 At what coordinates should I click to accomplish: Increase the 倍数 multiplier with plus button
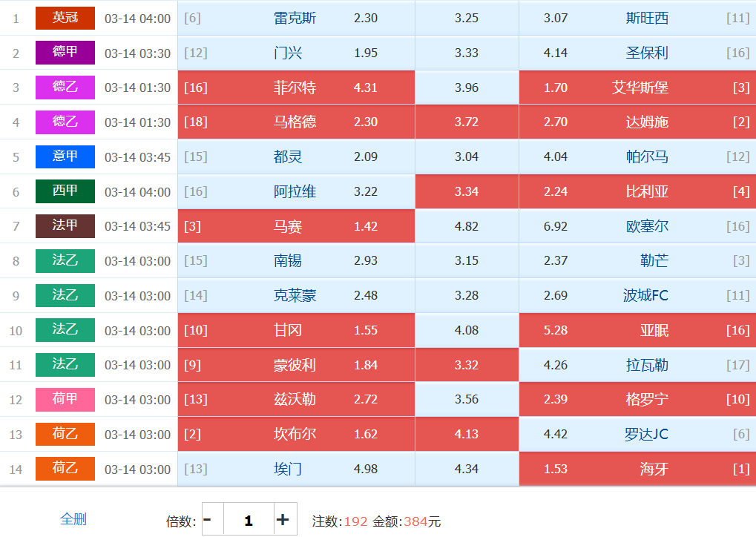[x=283, y=520]
